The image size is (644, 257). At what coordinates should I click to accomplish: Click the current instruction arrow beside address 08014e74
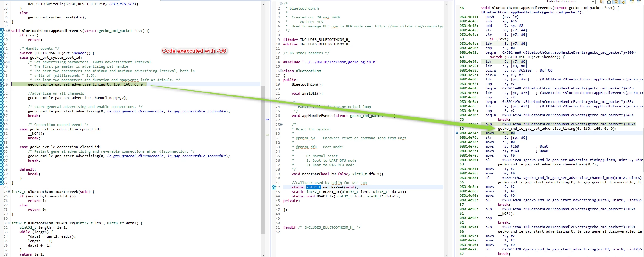(457, 133)
